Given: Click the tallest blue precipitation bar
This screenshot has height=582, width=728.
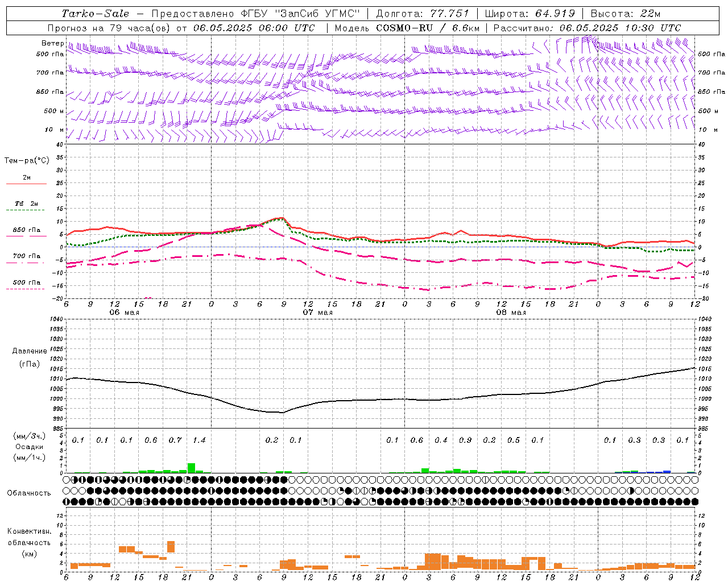Looking at the screenshot, I should coord(667,472).
